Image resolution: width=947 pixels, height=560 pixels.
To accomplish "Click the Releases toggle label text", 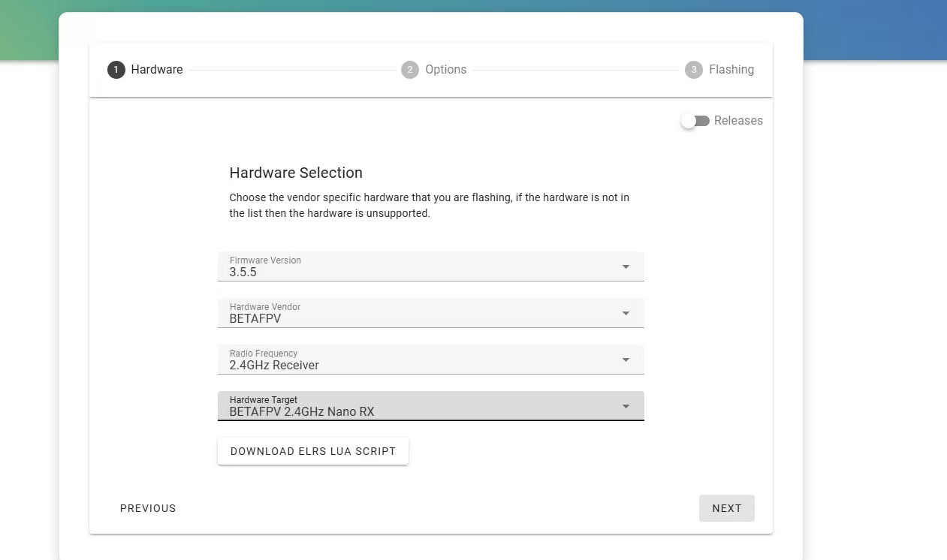I will (737, 121).
